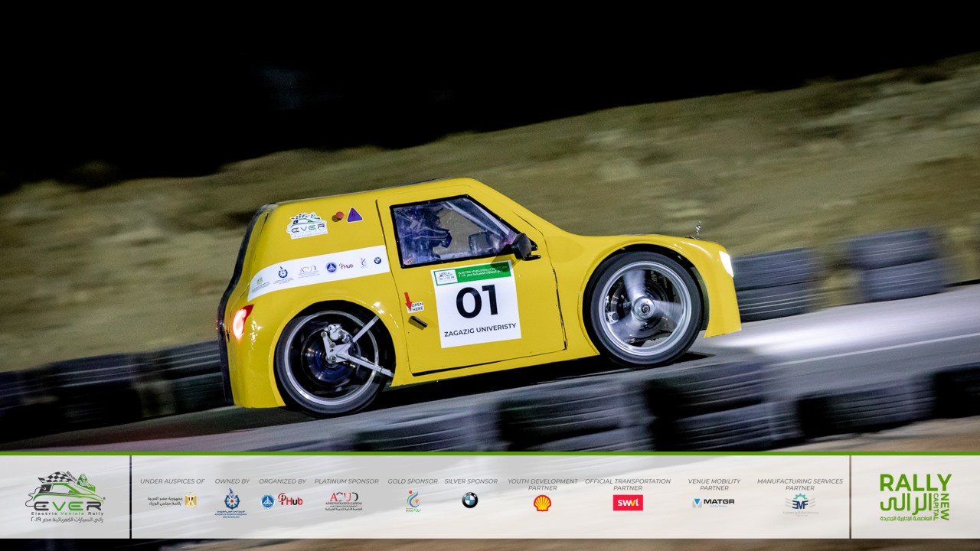Click the "VENUE MOBILITY PARTNER" heading
The width and height of the screenshot is (980, 551).
coord(714,484)
